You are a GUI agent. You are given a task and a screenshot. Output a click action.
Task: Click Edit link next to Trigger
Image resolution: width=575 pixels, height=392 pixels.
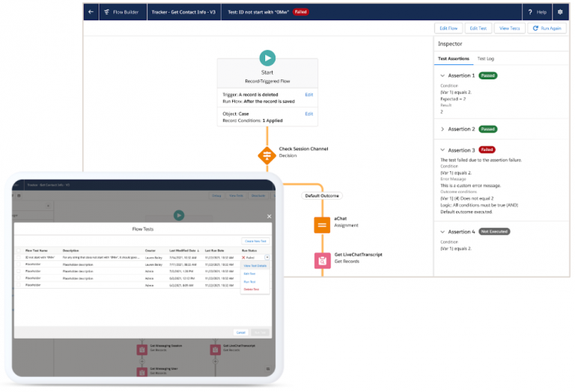pyautogui.click(x=308, y=95)
